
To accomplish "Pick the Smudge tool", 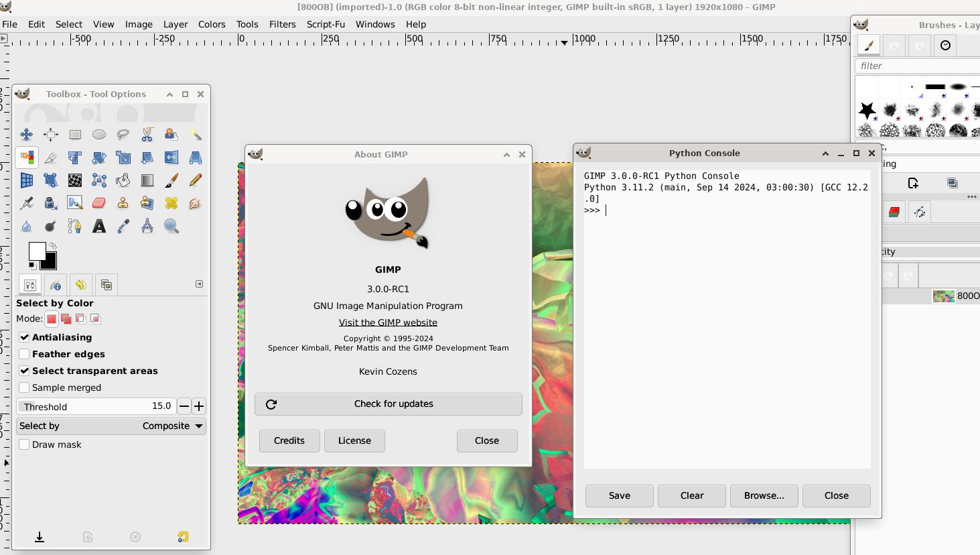I will click(x=196, y=203).
